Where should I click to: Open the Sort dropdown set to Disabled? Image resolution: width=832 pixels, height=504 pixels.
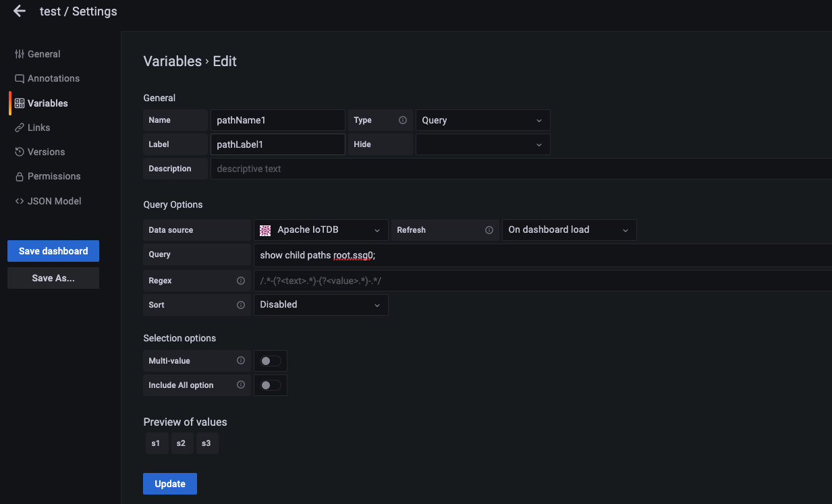pyautogui.click(x=321, y=305)
